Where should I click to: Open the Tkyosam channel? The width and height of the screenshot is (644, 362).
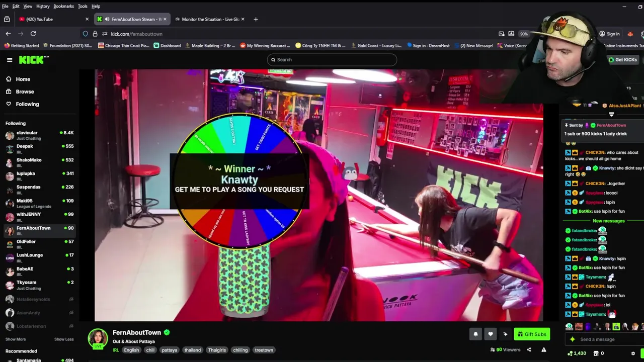tap(39, 285)
